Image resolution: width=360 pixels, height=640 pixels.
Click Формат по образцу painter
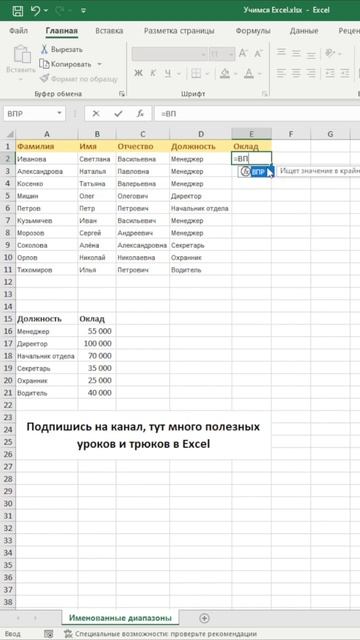79,79
